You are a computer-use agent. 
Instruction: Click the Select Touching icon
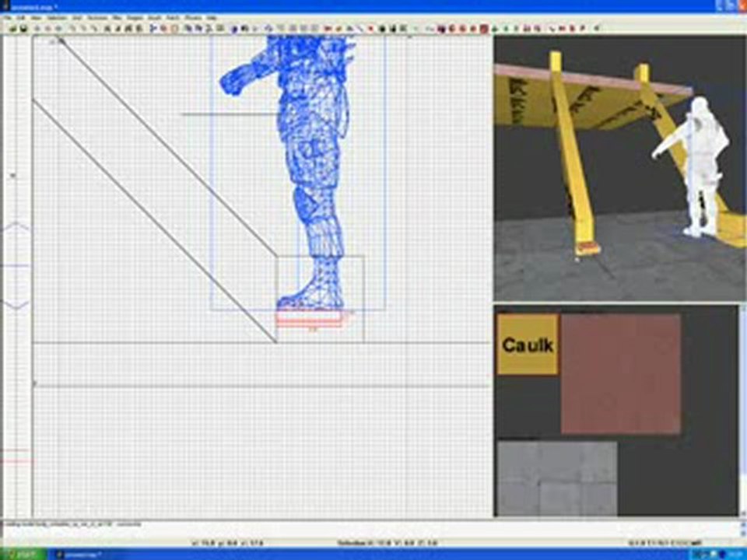click(x=119, y=29)
